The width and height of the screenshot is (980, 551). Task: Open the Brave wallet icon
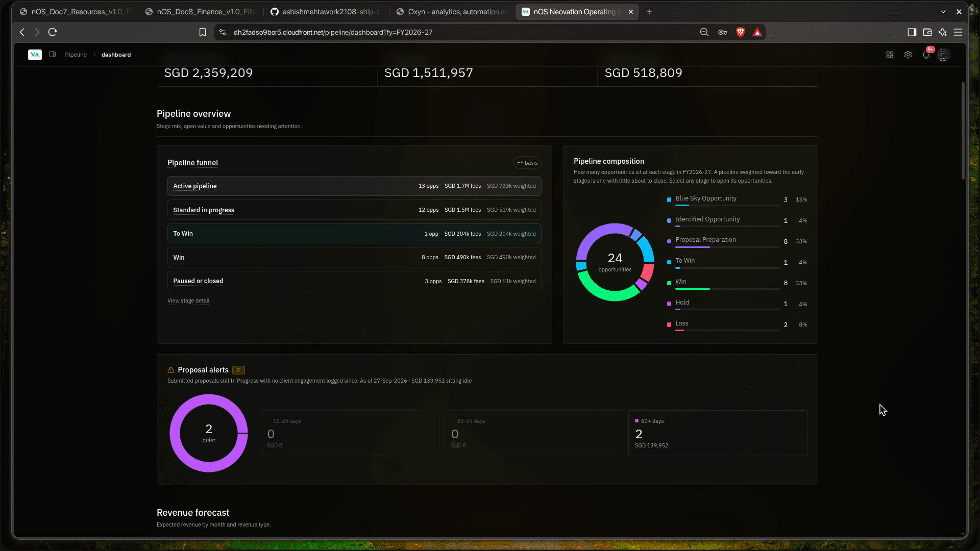pyautogui.click(x=927, y=32)
